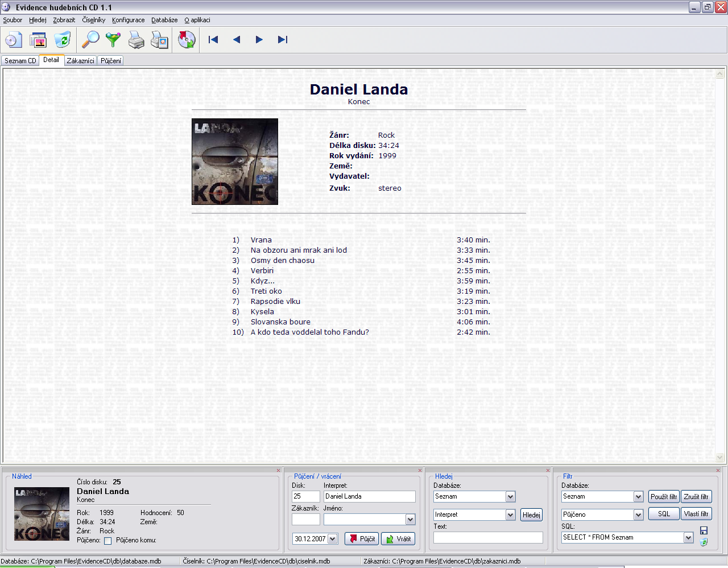Open the Jméno customer dropdown

tap(410, 520)
